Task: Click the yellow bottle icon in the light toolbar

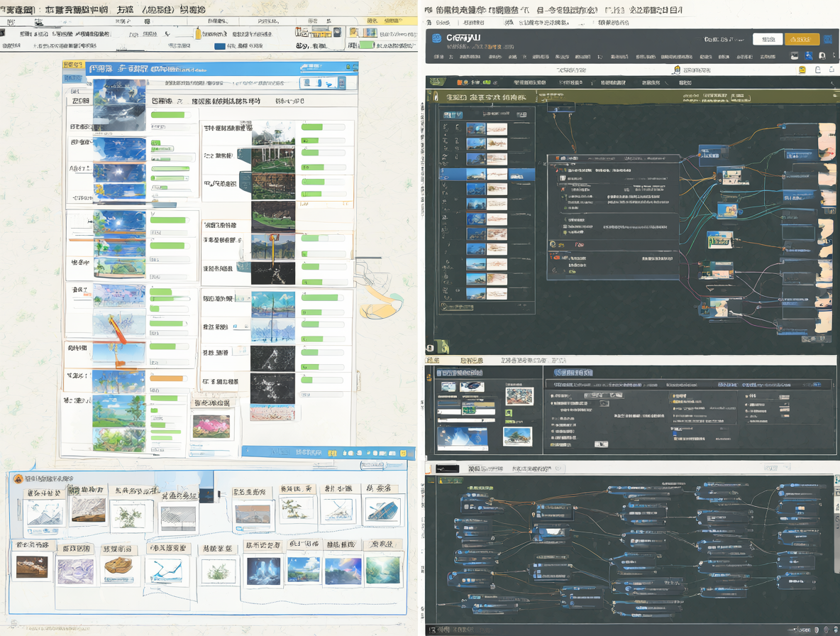Action: 198,34
